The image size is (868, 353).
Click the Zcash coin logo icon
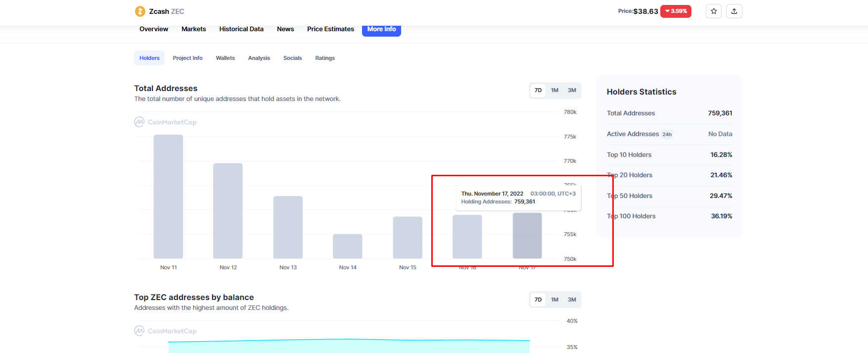pos(140,11)
